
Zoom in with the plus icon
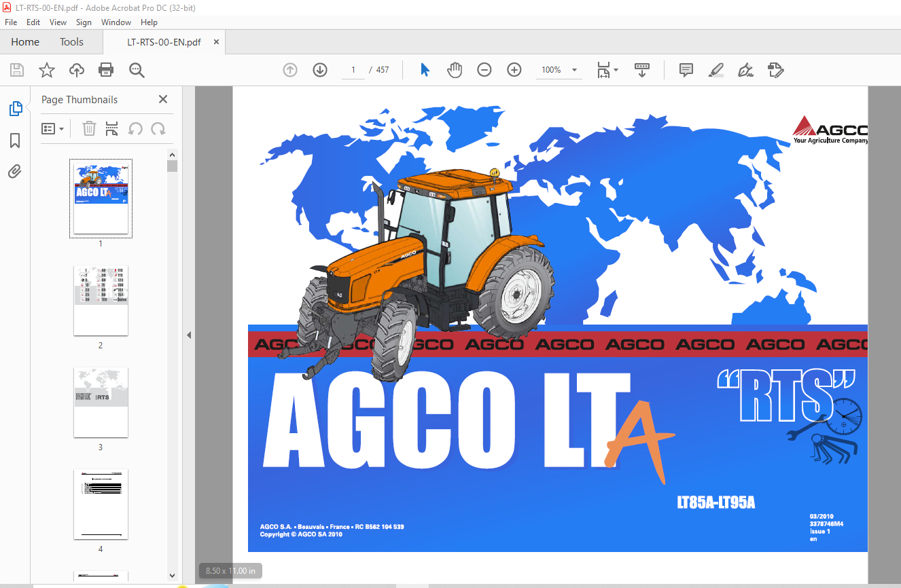click(x=514, y=70)
